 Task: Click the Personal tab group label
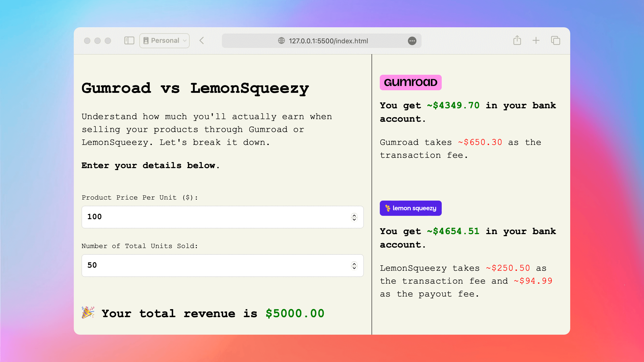tap(165, 40)
